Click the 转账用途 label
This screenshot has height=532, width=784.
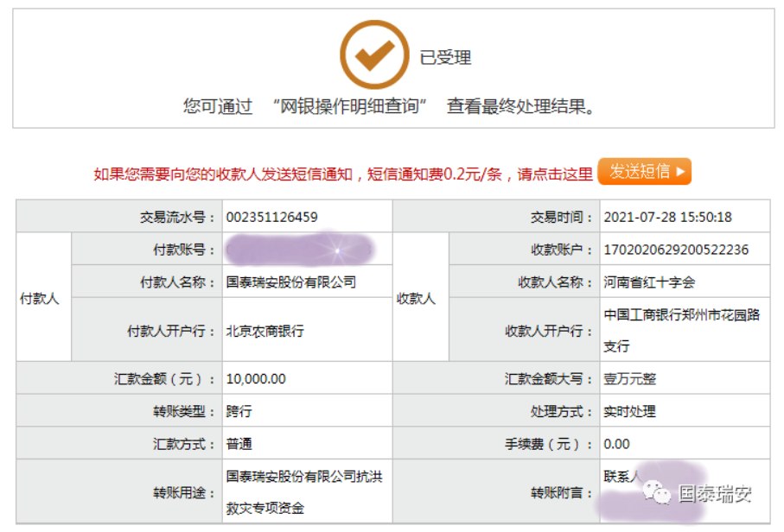coord(183,492)
